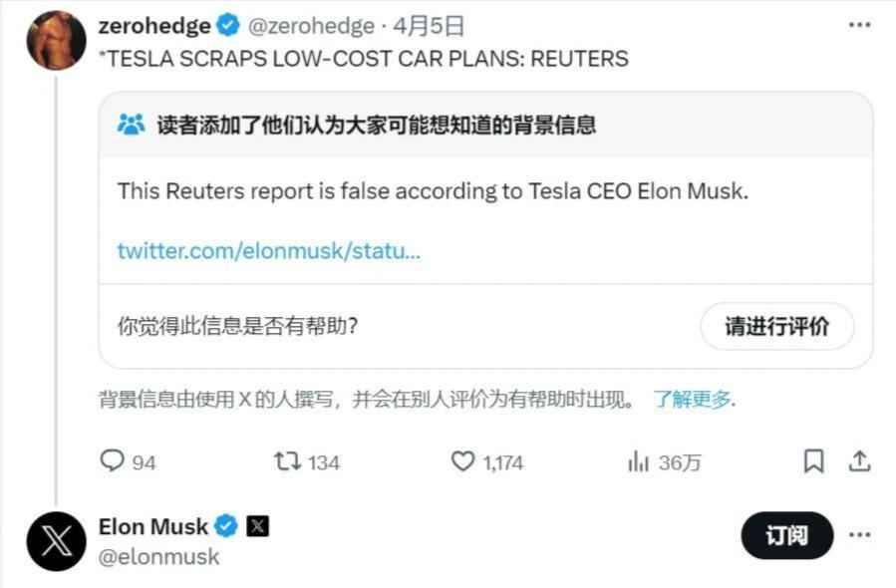Open Elon Musk profile avatar
The image size is (896, 588).
56,540
